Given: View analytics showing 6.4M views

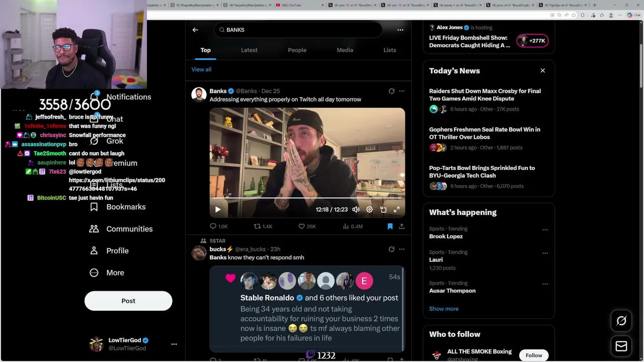Looking at the screenshot, I should click(x=352, y=226).
